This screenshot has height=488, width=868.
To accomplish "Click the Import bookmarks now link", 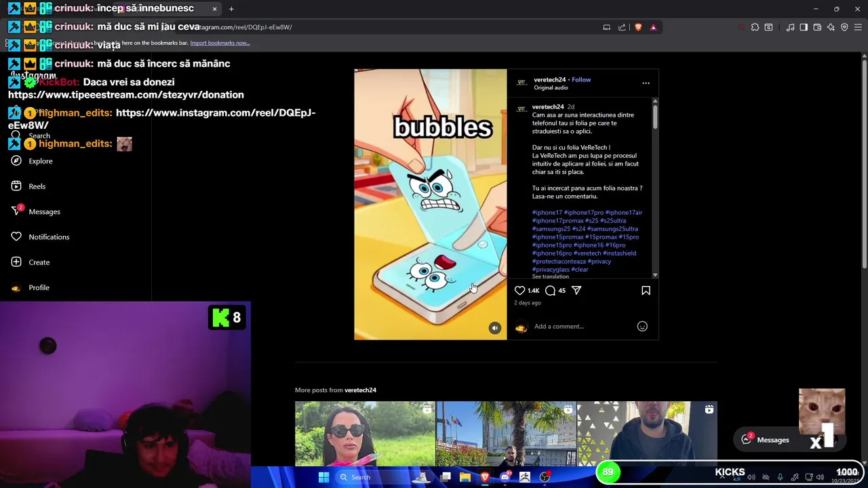I will click(x=220, y=43).
